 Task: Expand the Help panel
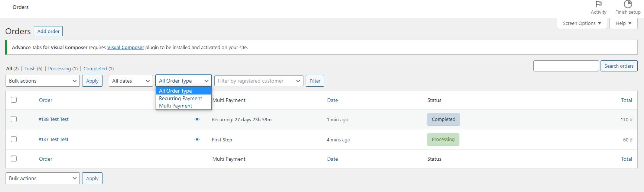coord(623,23)
